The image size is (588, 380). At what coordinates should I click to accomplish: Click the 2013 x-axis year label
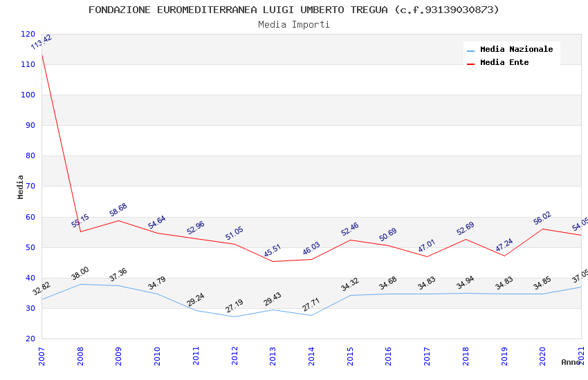pos(273,357)
